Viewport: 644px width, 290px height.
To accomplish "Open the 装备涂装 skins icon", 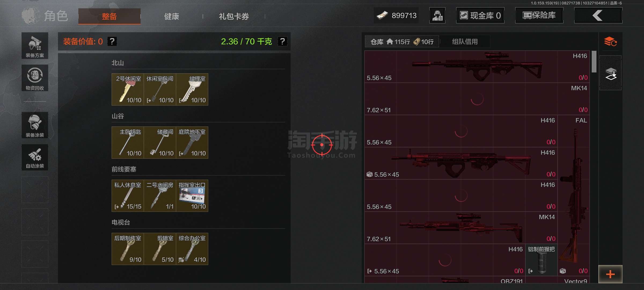I will pyautogui.click(x=35, y=125).
